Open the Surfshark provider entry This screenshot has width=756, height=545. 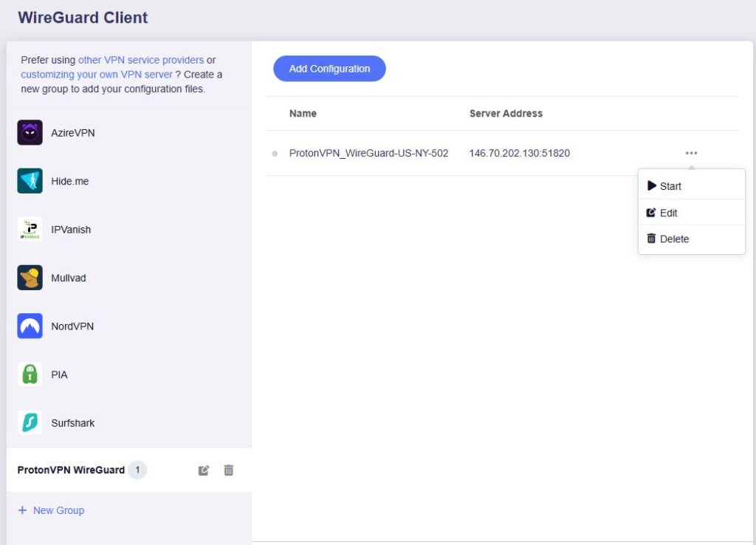pyautogui.click(x=72, y=422)
